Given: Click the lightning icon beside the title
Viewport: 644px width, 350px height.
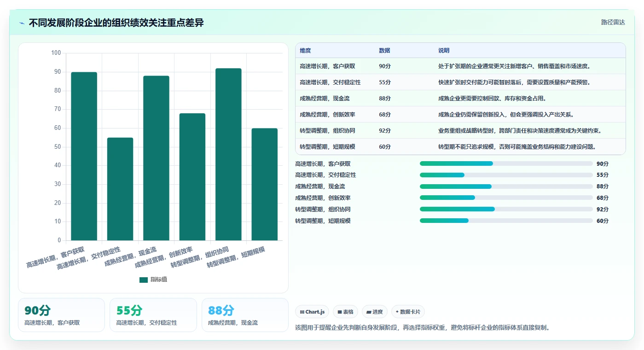Looking at the screenshot, I should [x=22, y=23].
